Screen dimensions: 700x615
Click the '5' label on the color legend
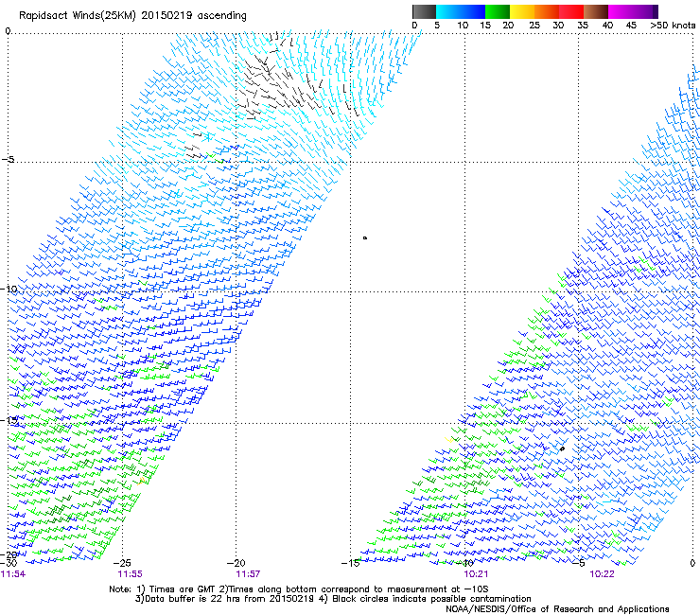coord(437,26)
